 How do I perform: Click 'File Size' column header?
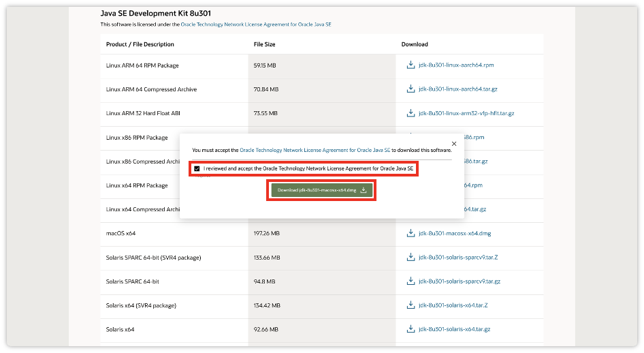(x=265, y=44)
